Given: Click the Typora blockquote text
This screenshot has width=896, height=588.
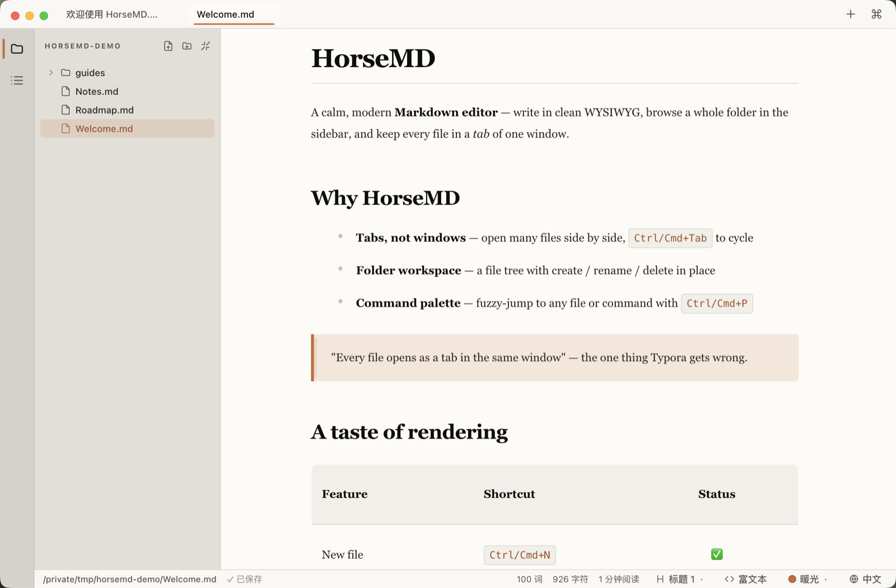Looking at the screenshot, I should pos(539,358).
